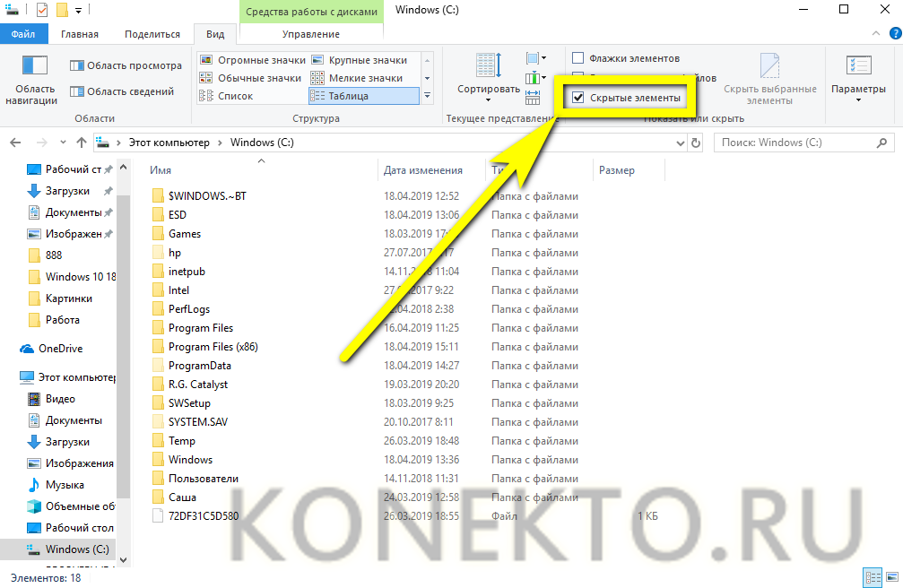The height and width of the screenshot is (588, 903).
Task: Click the Back navigation arrow
Action: (x=15, y=143)
